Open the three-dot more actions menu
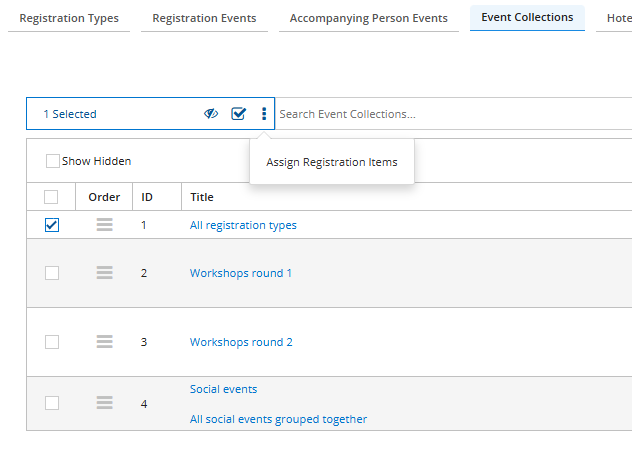Screen dimensions: 632x464 click(x=264, y=114)
